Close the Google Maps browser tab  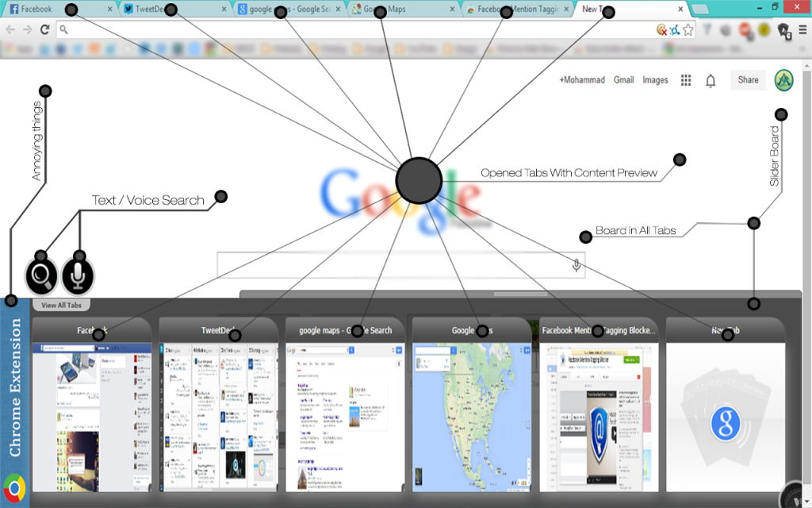pos(452,9)
